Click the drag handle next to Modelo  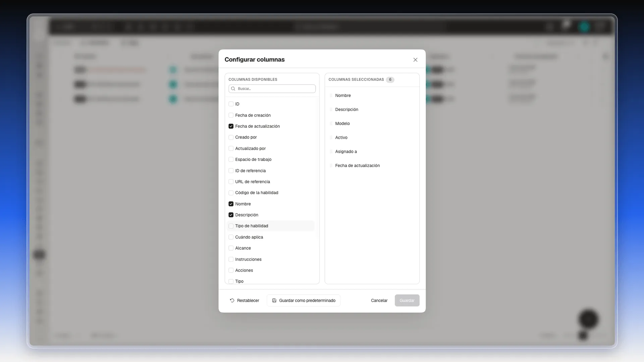coord(331,124)
